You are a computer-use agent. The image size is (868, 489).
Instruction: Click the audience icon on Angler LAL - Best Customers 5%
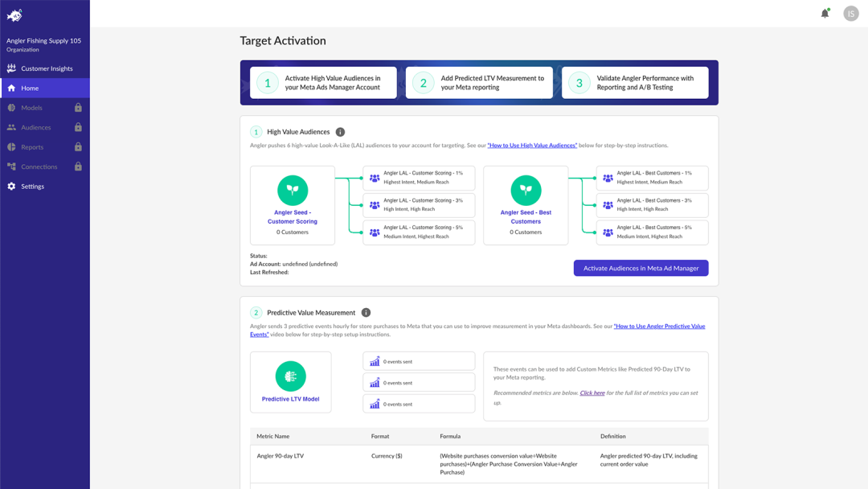tap(607, 232)
